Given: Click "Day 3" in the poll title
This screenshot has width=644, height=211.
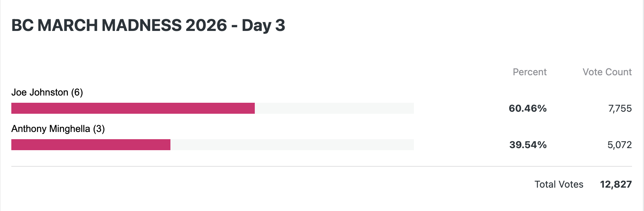Looking at the screenshot, I should [263, 25].
